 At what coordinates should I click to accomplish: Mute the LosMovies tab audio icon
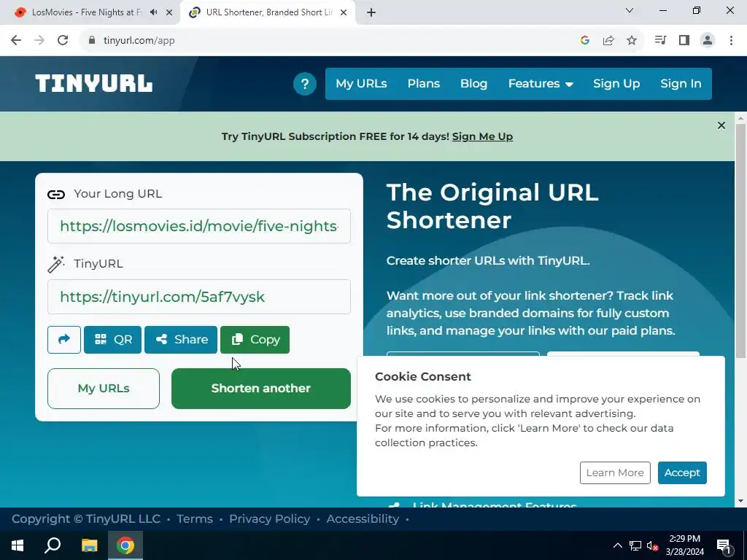tap(153, 12)
